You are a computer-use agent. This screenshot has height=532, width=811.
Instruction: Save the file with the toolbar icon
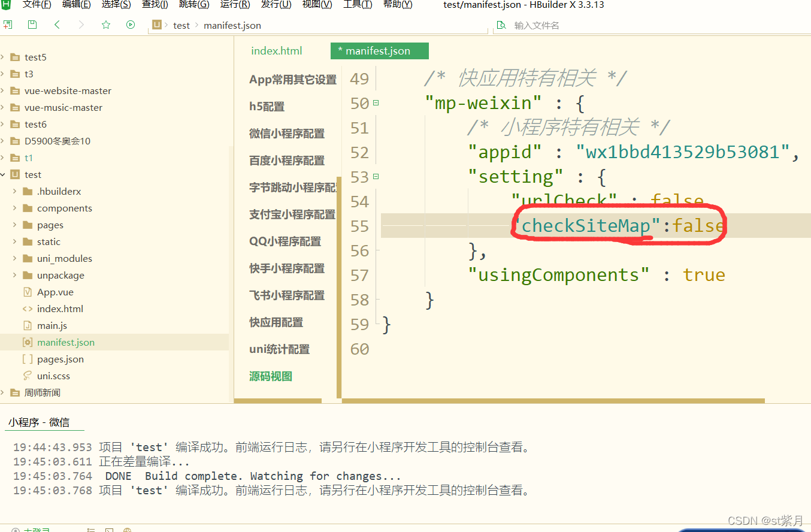tap(32, 25)
